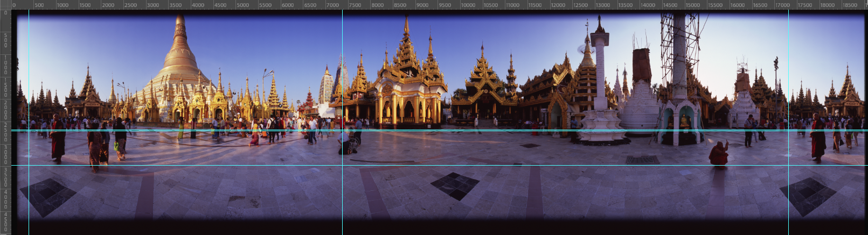Image resolution: width=868 pixels, height=235 pixels.
Task: Click the 5500 label on the top ruler
Action: (x=265, y=5)
